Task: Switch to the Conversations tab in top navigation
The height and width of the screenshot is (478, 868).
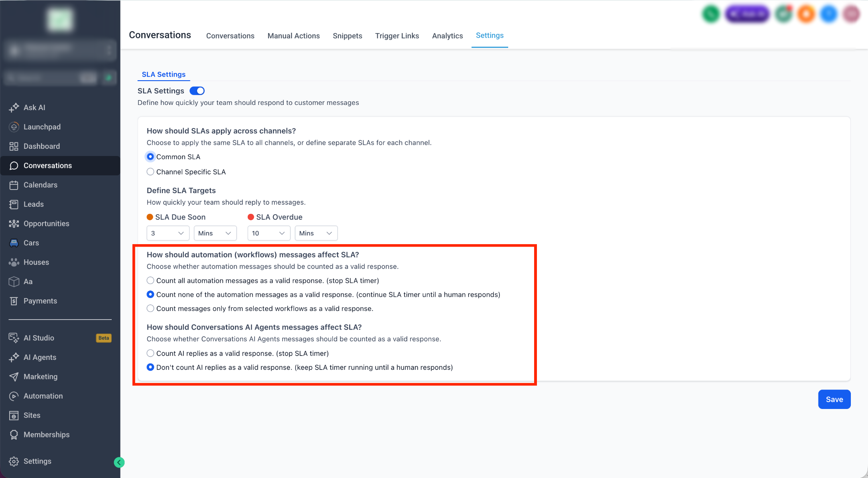Action: point(230,36)
